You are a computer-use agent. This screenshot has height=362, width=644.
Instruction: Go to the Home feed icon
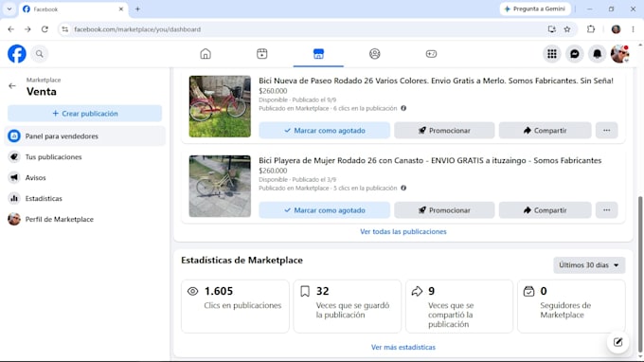click(x=206, y=54)
